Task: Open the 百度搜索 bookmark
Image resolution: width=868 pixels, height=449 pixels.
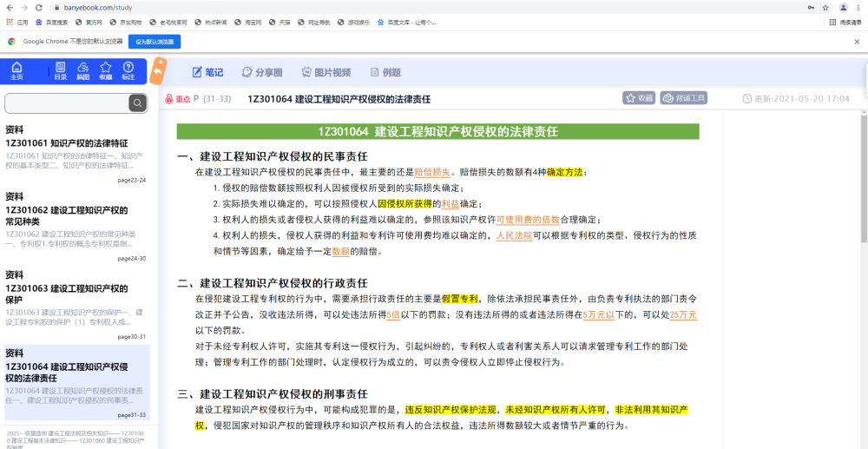Action: (x=51, y=23)
